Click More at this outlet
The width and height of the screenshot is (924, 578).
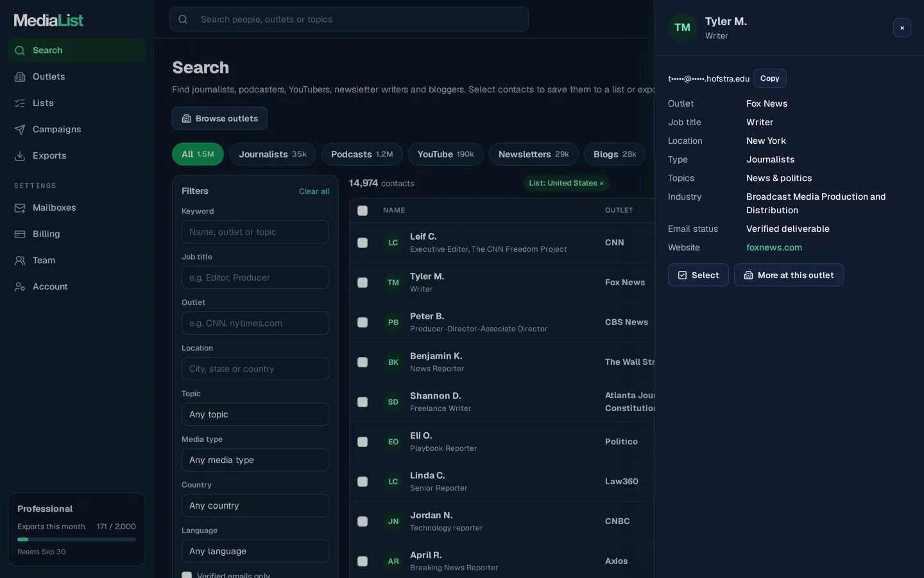pos(789,275)
